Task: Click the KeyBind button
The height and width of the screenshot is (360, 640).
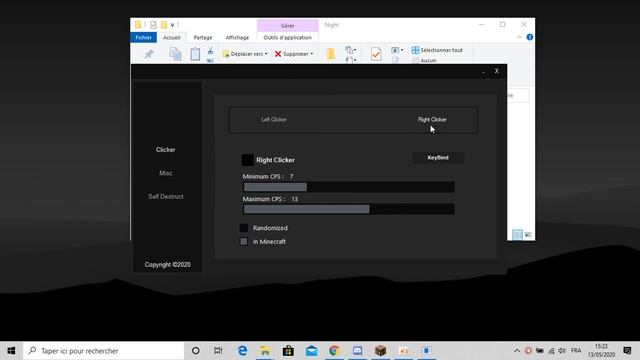Action: click(438, 158)
